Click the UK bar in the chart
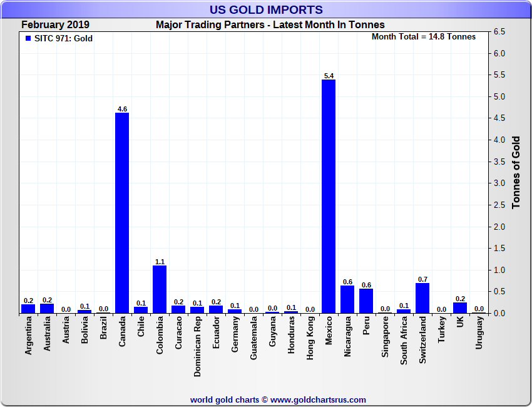The width and height of the screenshot is (532, 407). [x=460, y=308]
